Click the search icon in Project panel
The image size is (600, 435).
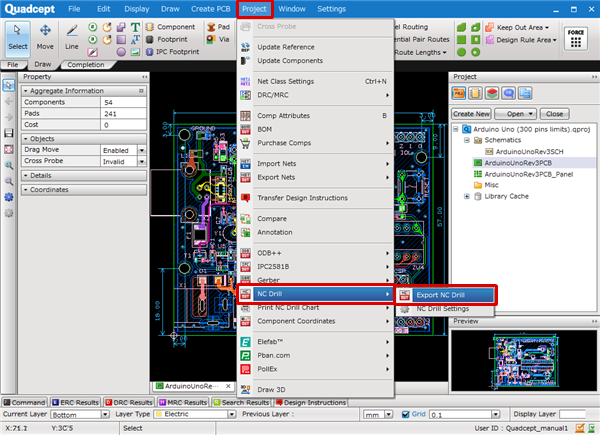click(509, 93)
